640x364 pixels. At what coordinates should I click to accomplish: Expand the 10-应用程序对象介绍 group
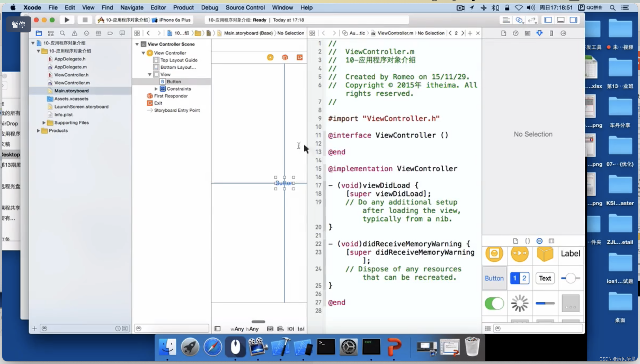[39, 51]
